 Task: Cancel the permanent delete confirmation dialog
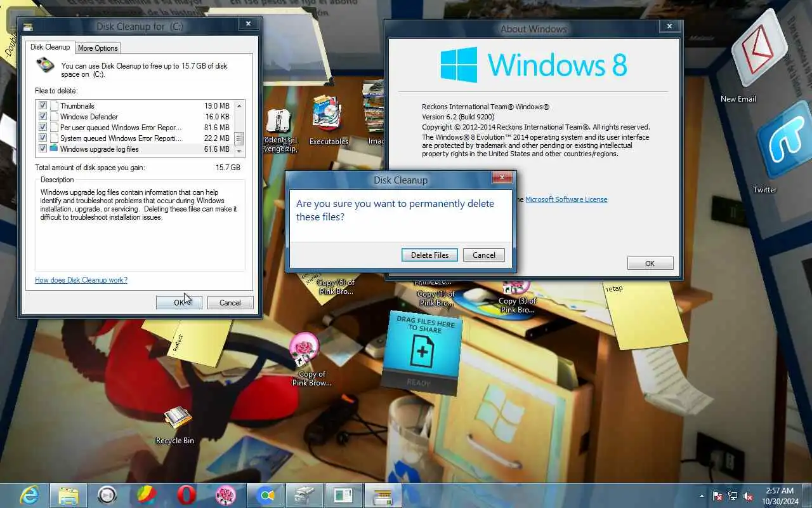(x=484, y=255)
